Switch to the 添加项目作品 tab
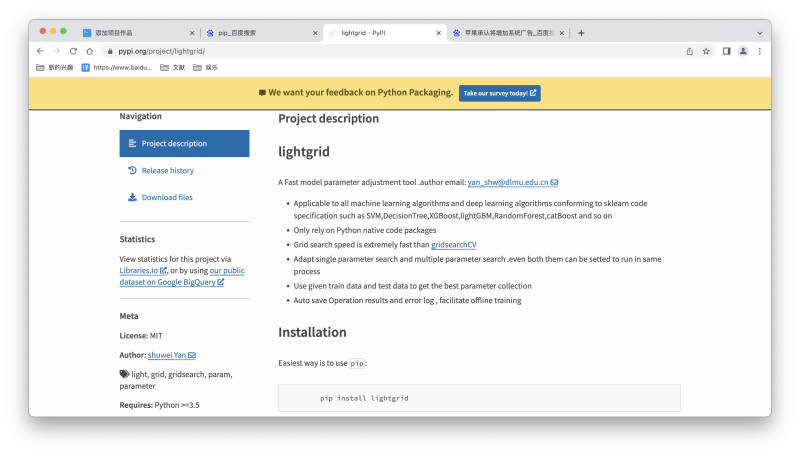 point(138,33)
